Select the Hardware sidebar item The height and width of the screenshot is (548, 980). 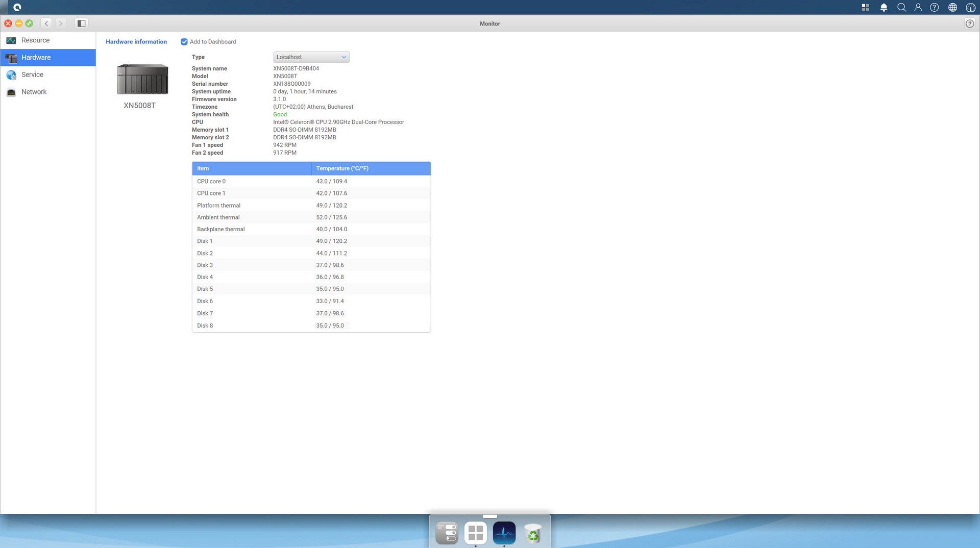[x=48, y=58]
